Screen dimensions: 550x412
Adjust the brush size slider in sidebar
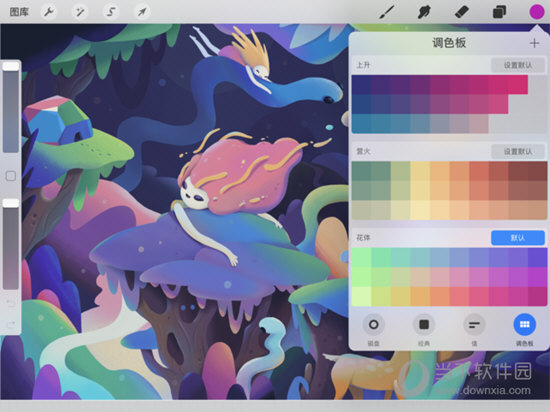11,107
